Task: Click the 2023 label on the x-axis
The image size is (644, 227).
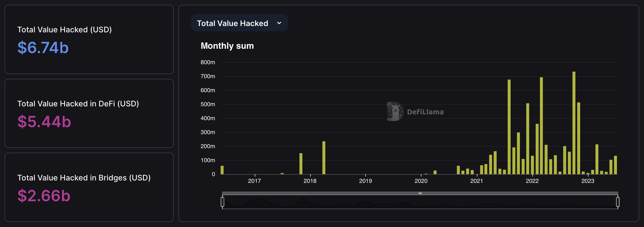Action: click(x=587, y=181)
